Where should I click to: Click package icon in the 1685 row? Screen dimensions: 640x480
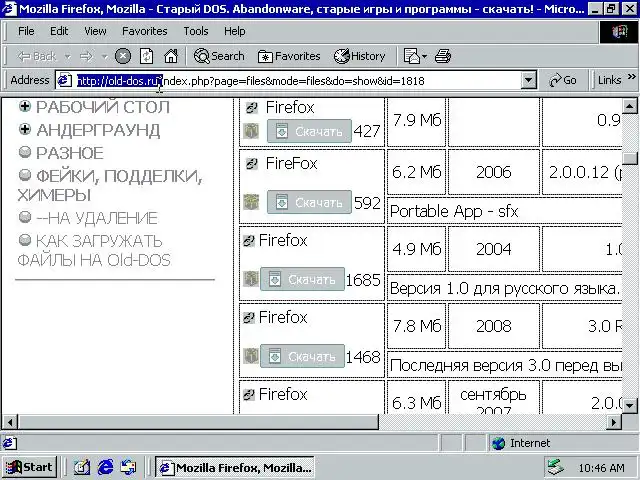(251, 279)
